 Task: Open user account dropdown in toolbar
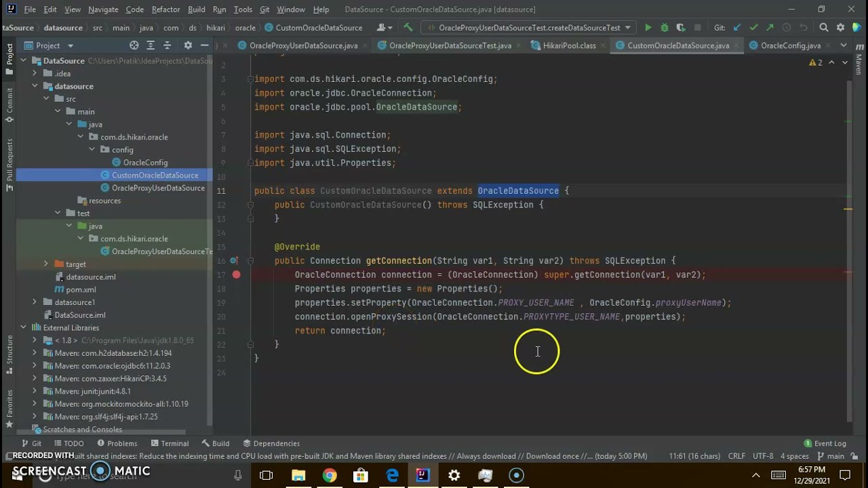pos(384,28)
